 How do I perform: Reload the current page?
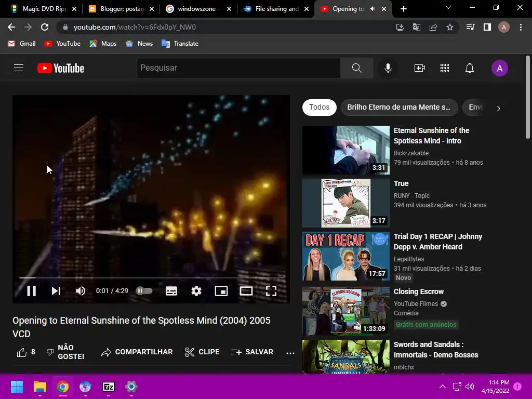coord(45,27)
